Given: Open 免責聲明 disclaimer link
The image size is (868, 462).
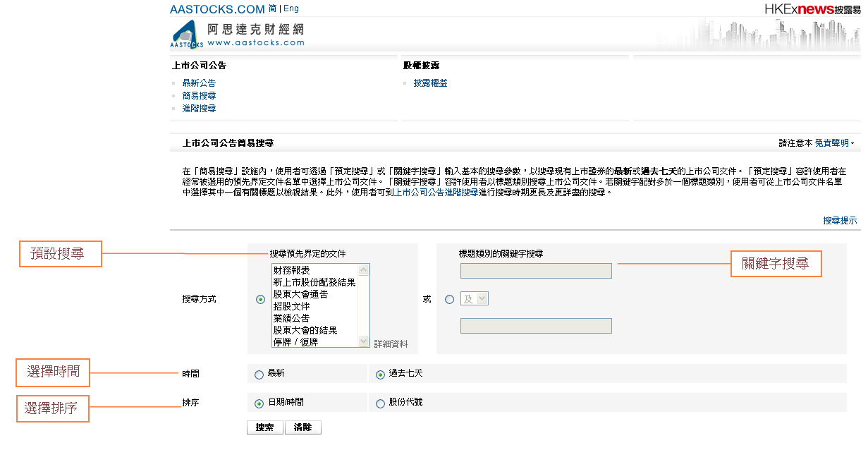Looking at the screenshot, I should tap(832, 142).
